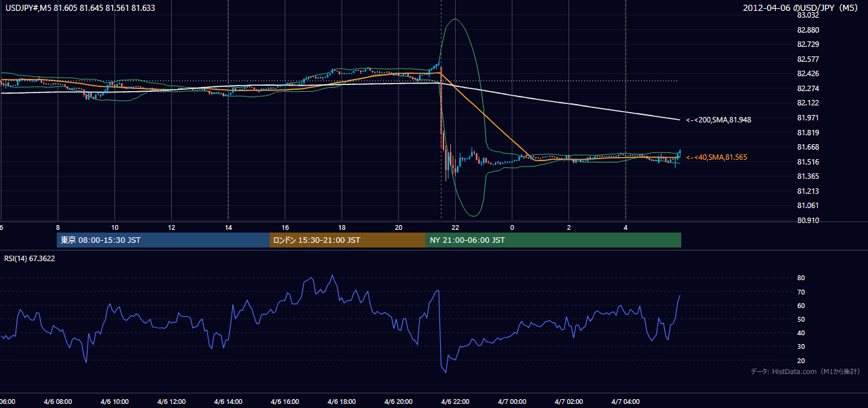
Task: Click hour tick 14 on price chart axis
Action: [228, 228]
